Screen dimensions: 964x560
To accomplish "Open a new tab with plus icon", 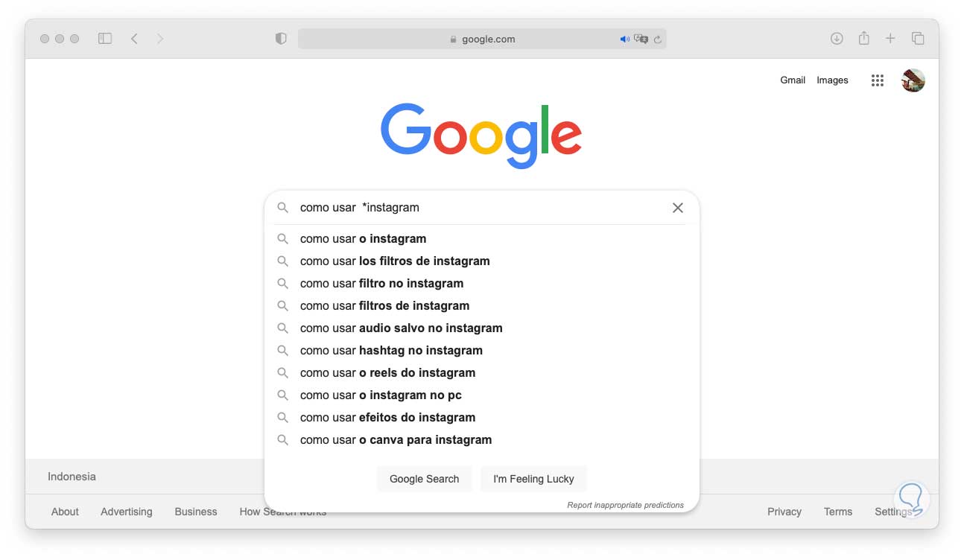I will 890,39.
